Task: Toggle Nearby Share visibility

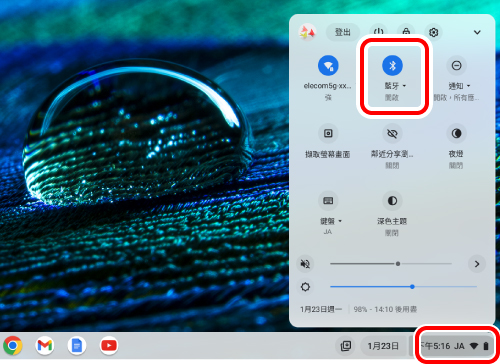Action: [392, 133]
